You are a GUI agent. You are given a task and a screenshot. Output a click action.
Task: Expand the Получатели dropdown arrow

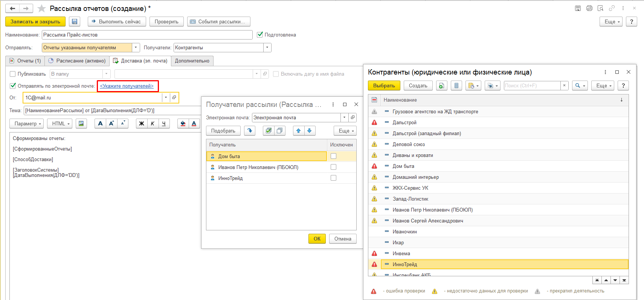click(267, 47)
